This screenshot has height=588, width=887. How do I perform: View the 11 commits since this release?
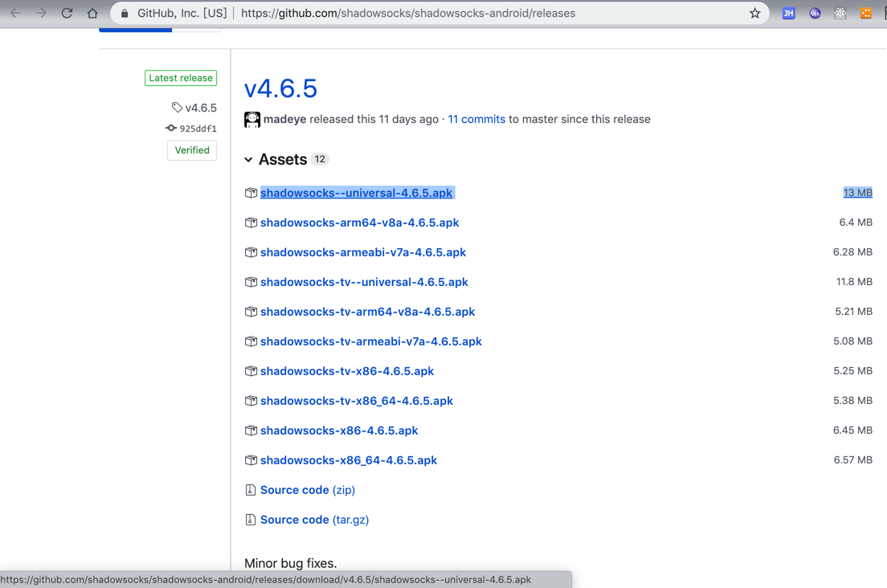click(x=476, y=120)
